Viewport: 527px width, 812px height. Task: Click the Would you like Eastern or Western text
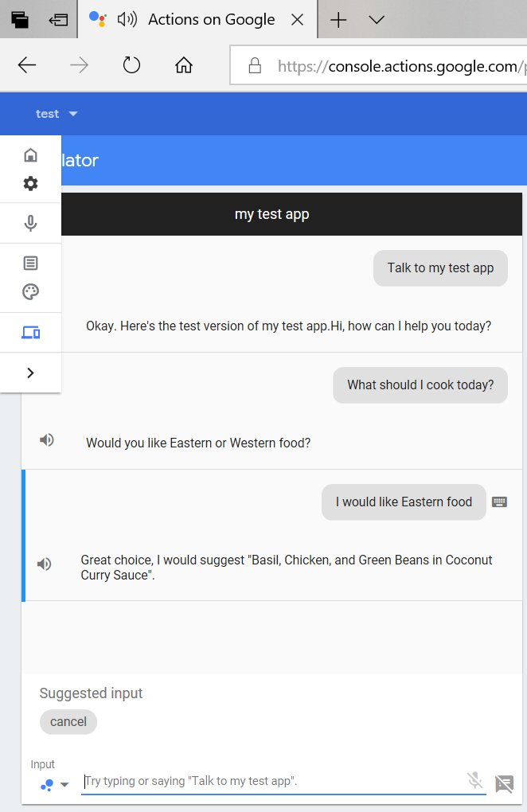(198, 443)
